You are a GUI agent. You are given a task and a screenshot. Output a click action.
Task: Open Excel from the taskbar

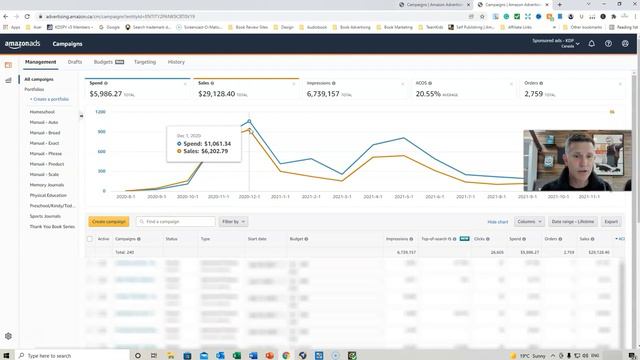pos(236,356)
